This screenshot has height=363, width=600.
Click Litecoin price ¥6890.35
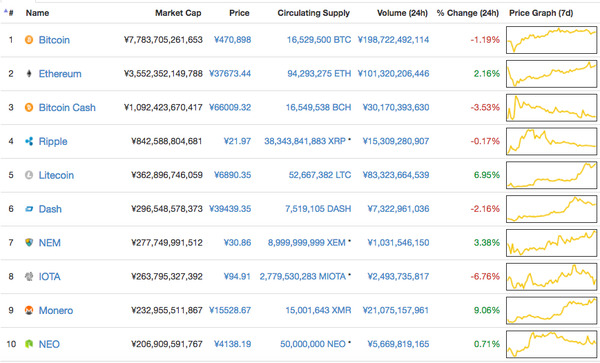(233, 175)
